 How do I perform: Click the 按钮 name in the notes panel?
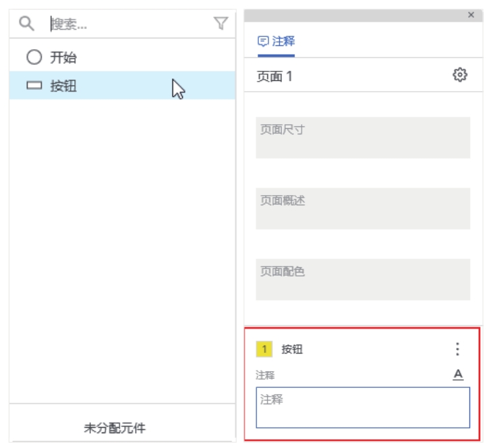292,349
